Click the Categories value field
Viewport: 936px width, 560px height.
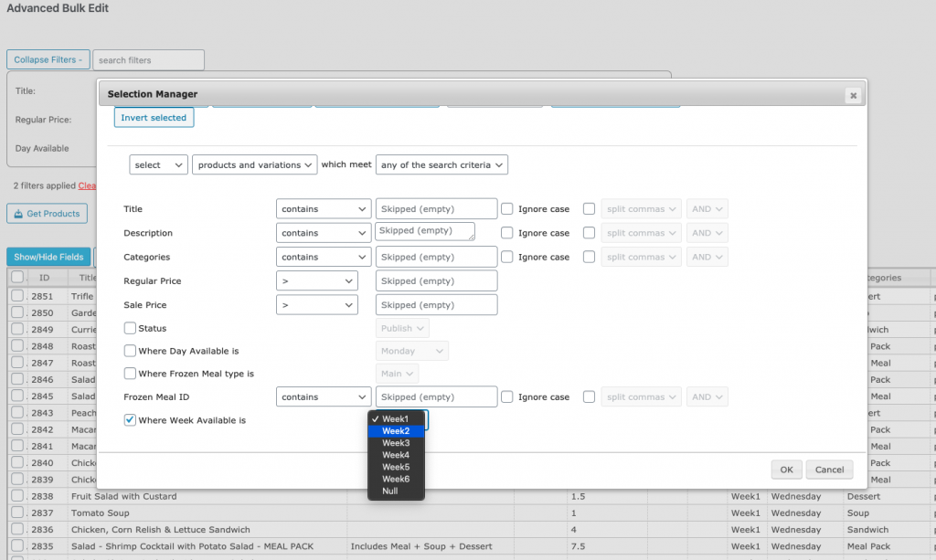click(436, 257)
